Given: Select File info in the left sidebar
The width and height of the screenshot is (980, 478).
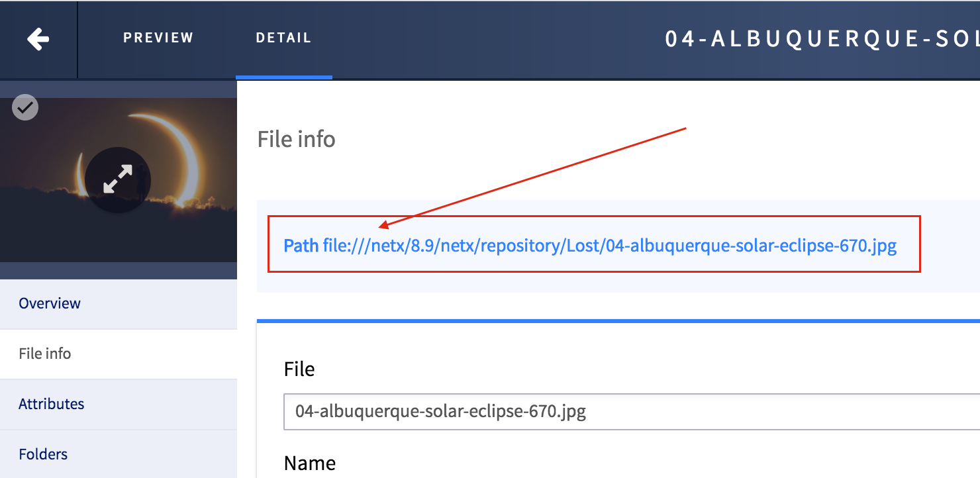Looking at the screenshot, I should point(45,354).
